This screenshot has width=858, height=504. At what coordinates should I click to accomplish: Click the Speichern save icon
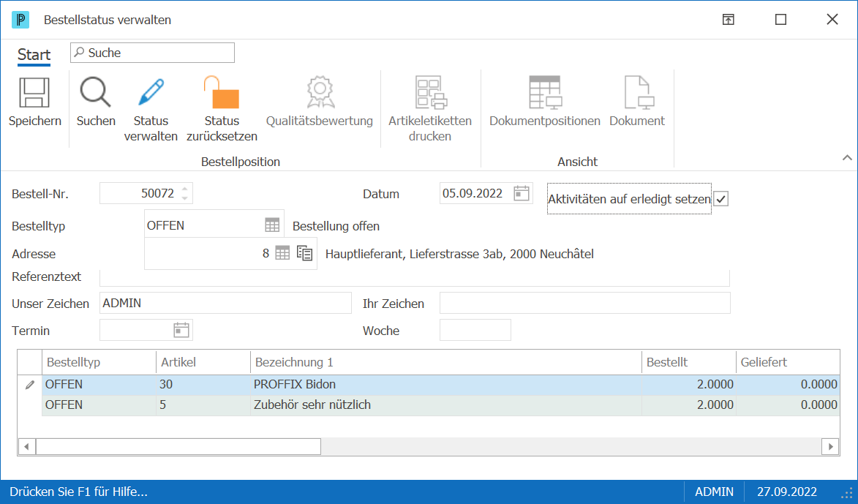[34, 92]
